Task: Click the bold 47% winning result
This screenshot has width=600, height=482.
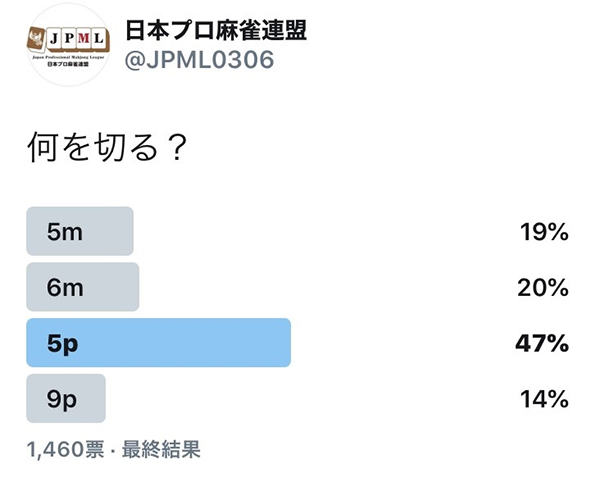Action: click(x=542, y=343)
